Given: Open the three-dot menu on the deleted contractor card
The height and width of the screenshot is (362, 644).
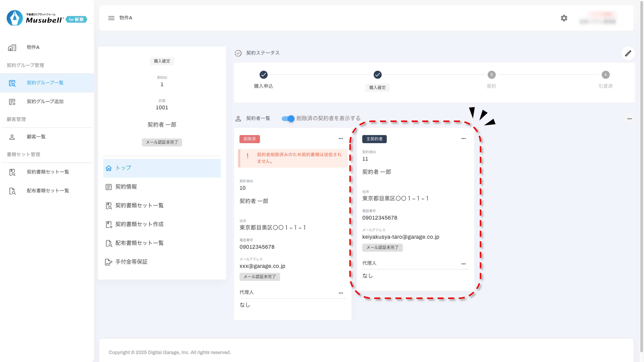Looking at the screenshot, I should click(341, 139).
